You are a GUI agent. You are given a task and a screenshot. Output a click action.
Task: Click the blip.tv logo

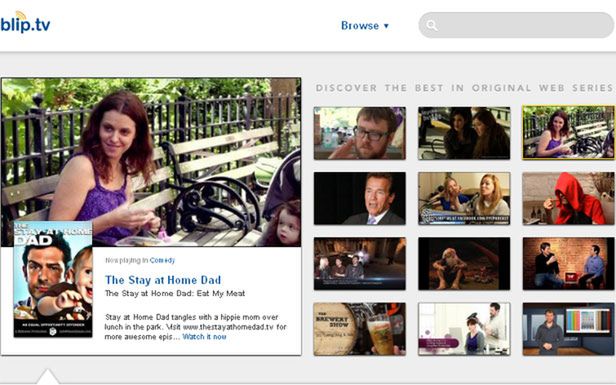tap(25, 23)
